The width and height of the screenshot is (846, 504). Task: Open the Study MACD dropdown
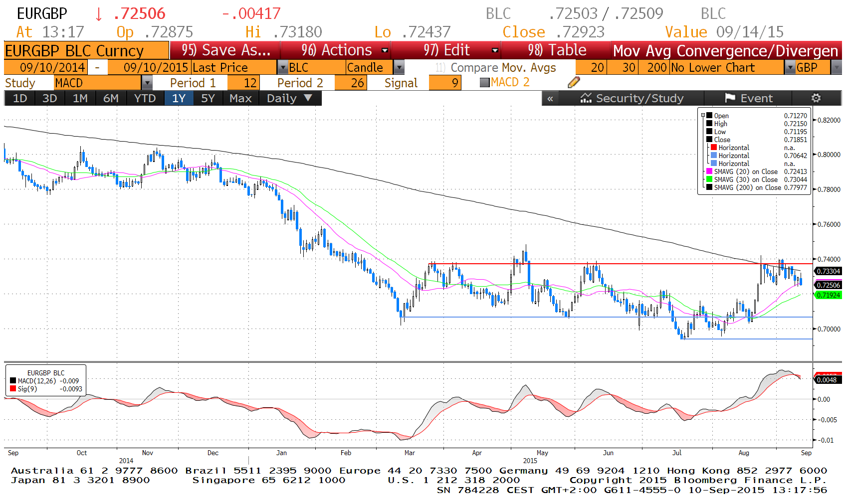[147, 83]
